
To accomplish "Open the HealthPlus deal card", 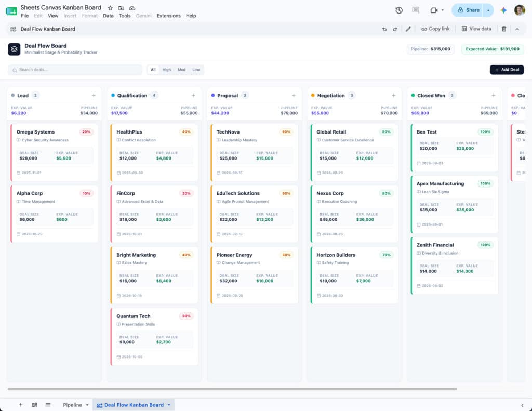I will (154, 152).
